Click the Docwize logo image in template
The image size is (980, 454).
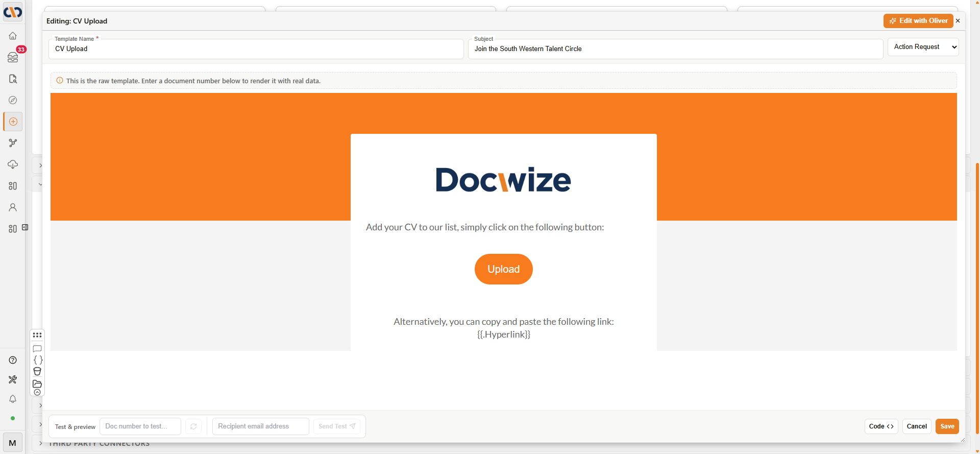pyautogui.click(x=504, y=180)
